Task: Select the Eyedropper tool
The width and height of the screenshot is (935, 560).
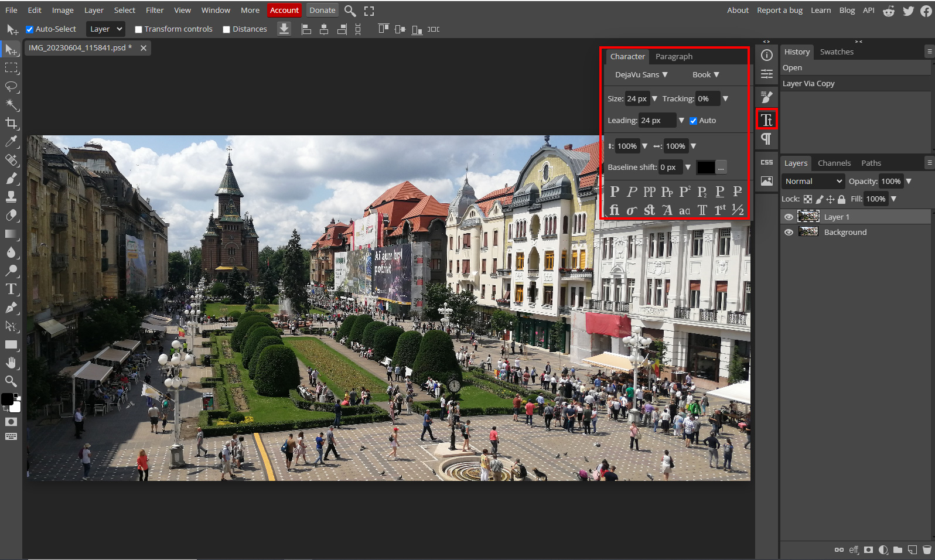Action: pyautogui.click(x=11, y=141)
